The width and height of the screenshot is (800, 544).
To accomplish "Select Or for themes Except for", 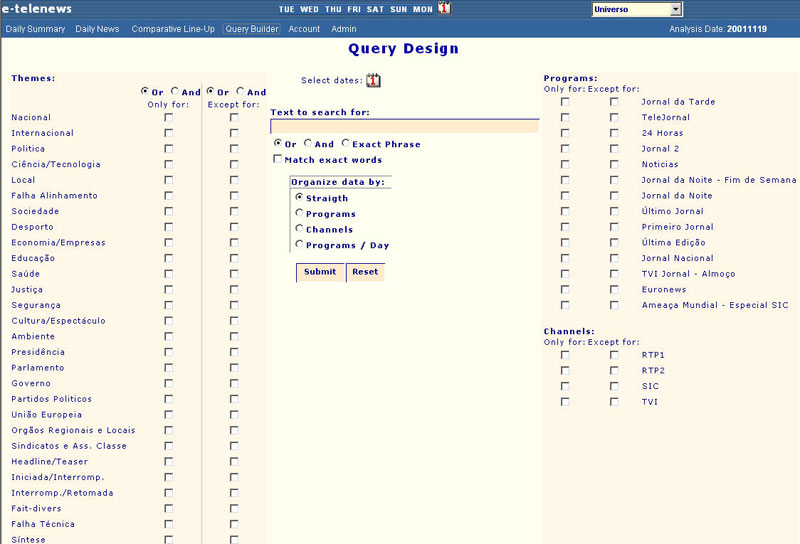I will [210, 91].
